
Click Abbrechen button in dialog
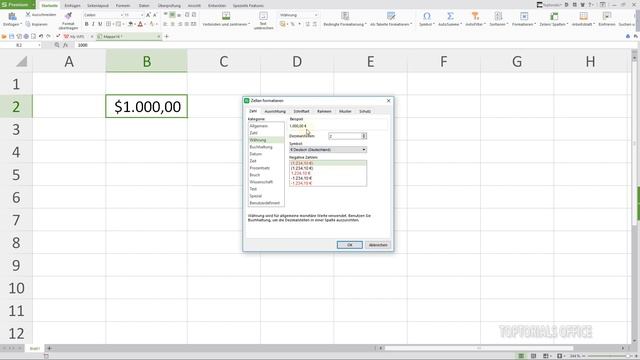(x=378, y=245)
